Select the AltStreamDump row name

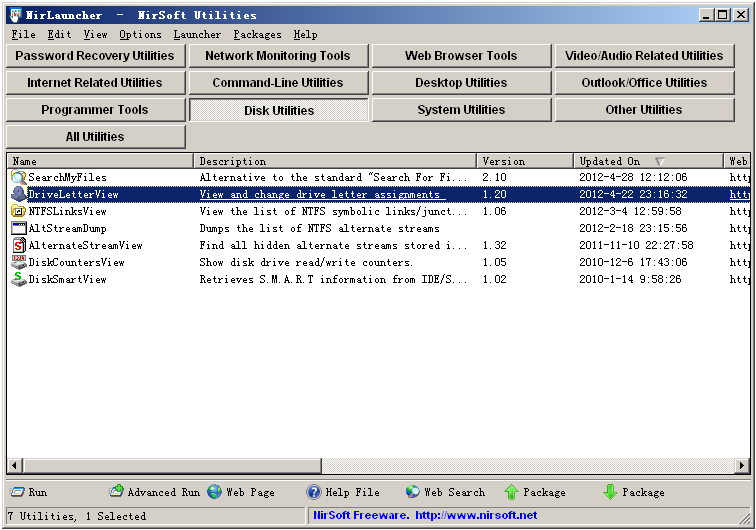click(x=68, y=228)
